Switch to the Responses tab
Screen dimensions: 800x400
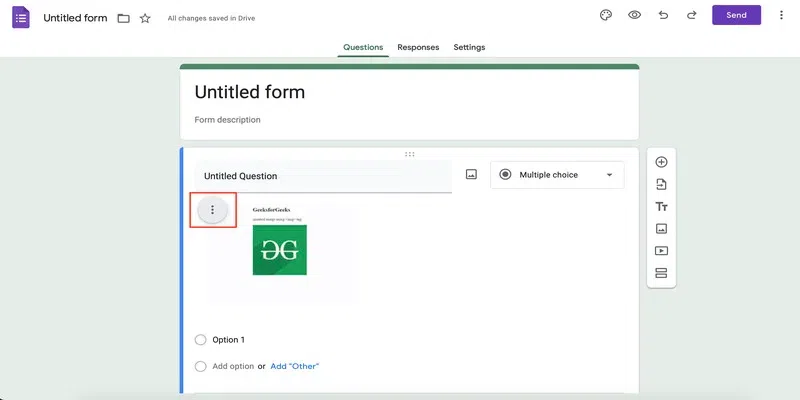click(418, 47)
